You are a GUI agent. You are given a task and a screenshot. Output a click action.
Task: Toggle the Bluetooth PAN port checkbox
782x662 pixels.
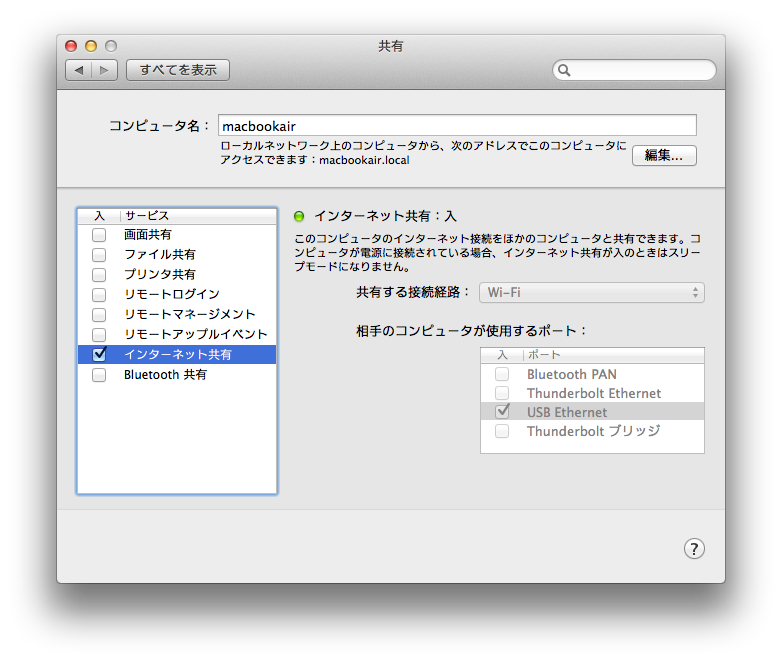point(502,374)
